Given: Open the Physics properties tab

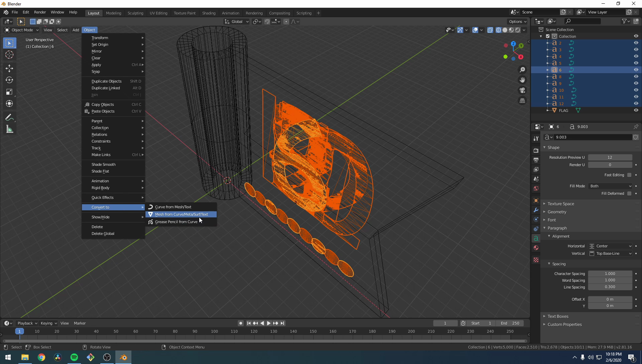Looking at the screenshot, I should pyautogui.click(x=536, y=220).
